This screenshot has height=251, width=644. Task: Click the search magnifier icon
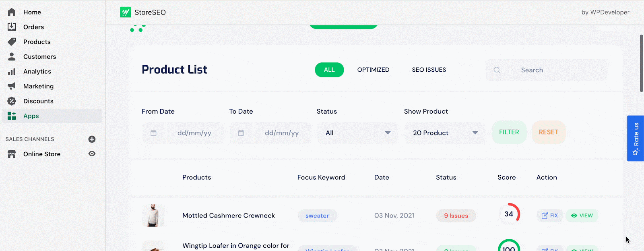(497, 70)
